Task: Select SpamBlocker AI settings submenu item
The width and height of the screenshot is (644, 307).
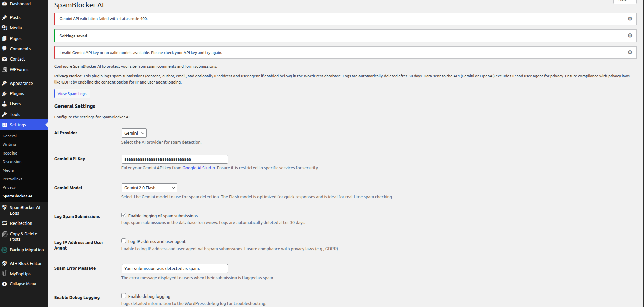Action: pos(18,196)
